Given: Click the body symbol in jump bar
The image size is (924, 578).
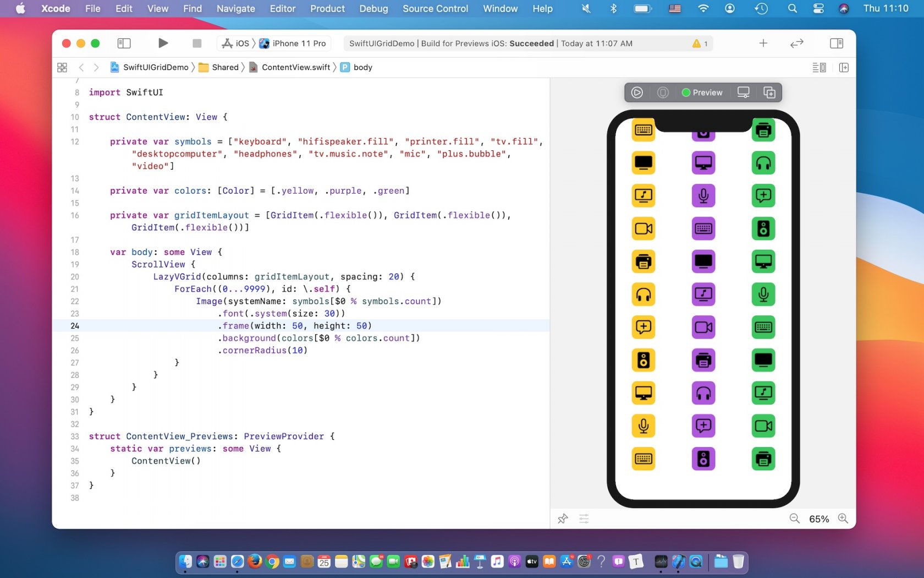Looking at the screenshot, I should pyautogui.click(x=362, y=67).
